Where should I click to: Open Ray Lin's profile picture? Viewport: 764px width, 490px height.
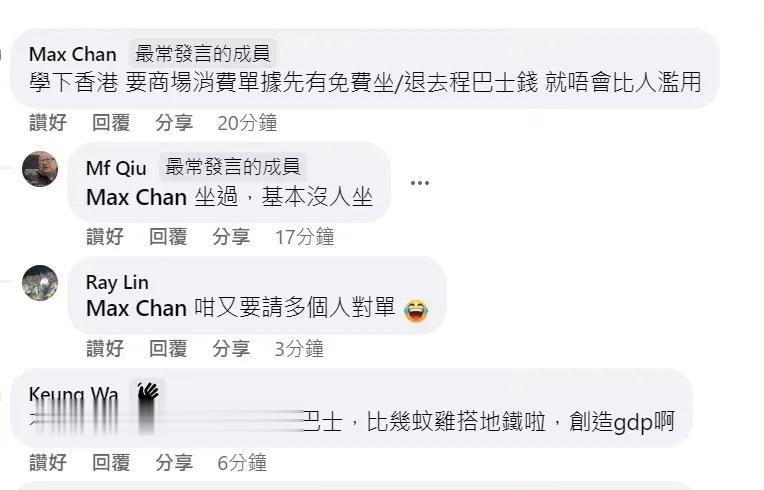click(40, 283)
